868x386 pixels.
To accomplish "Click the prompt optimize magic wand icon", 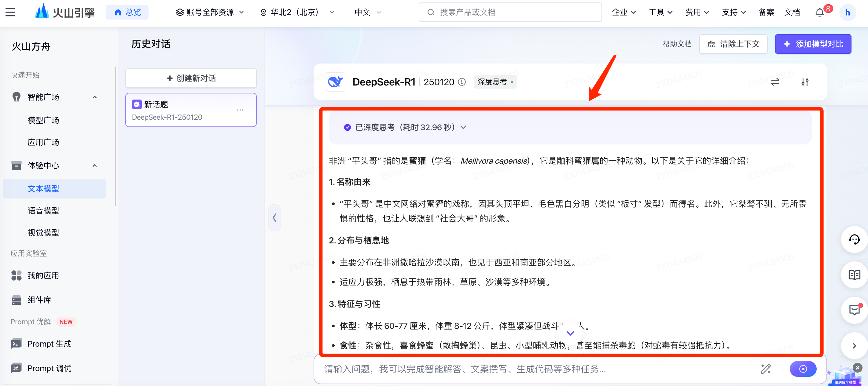I will point(766,369).
